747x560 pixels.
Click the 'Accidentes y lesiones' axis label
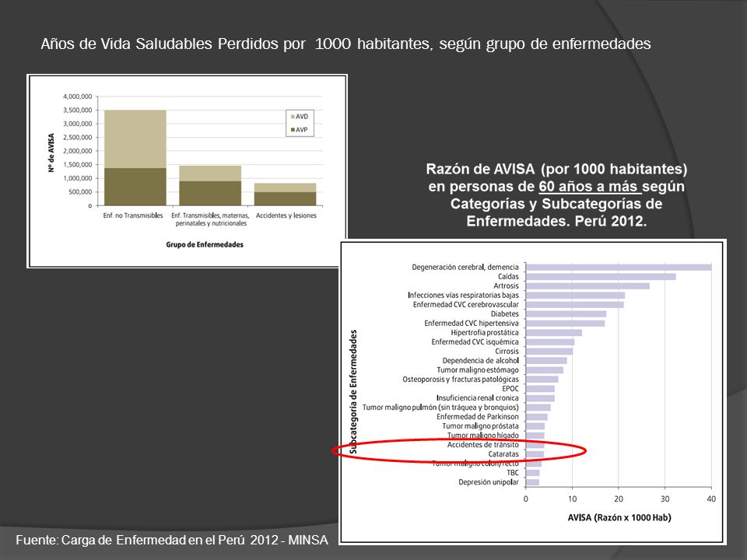point(286,215)
